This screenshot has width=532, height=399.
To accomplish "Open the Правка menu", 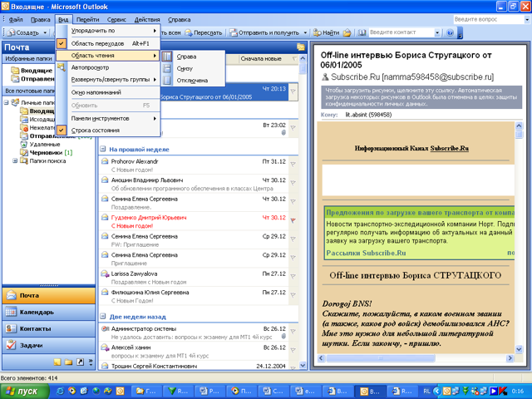I will [x=41, y=20].
